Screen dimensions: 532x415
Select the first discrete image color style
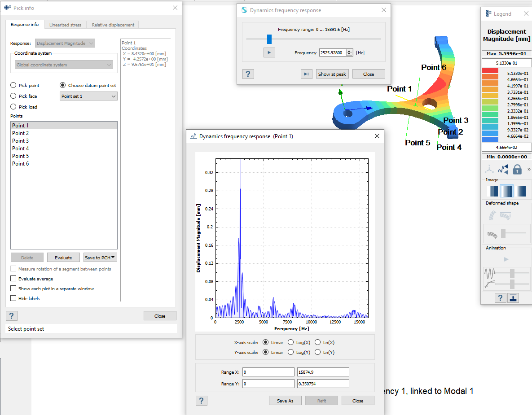pos(493,191)
